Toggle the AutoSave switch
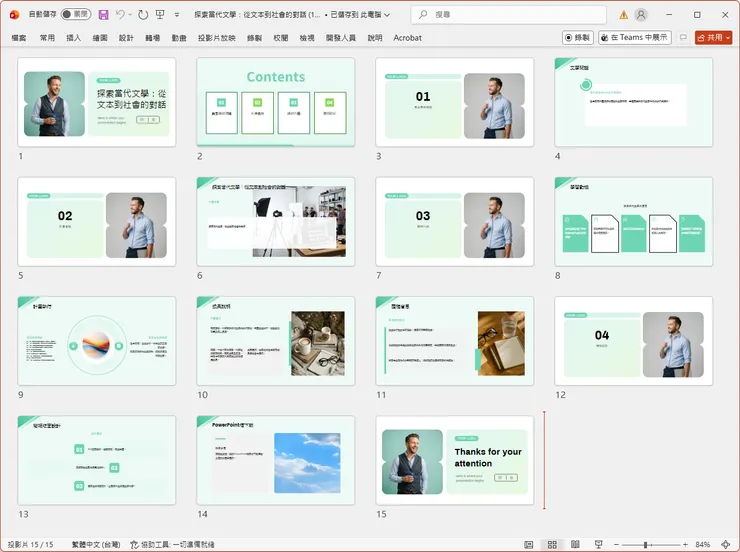 coord(76,14)
